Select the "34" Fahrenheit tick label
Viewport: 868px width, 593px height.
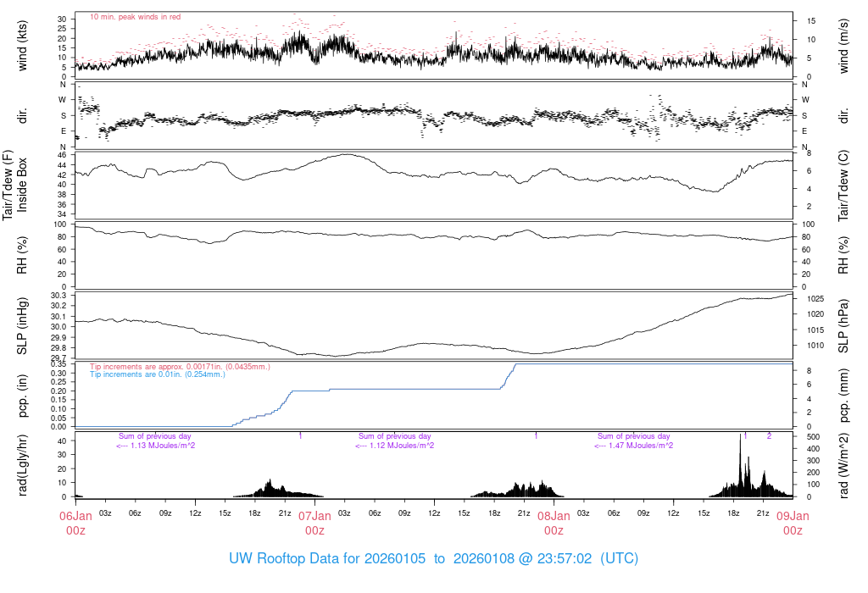point(62,214)
